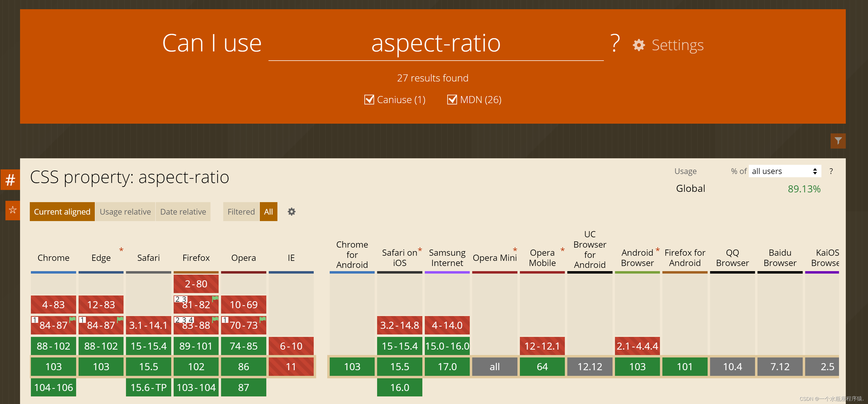
Task: Open the all users usage dropdown
Action: coord(785,171)
